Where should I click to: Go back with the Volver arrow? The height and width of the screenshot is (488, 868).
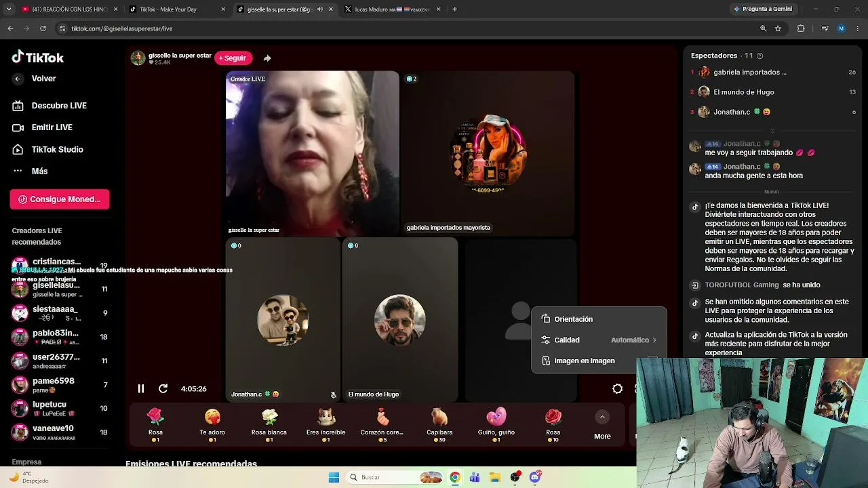18,79
